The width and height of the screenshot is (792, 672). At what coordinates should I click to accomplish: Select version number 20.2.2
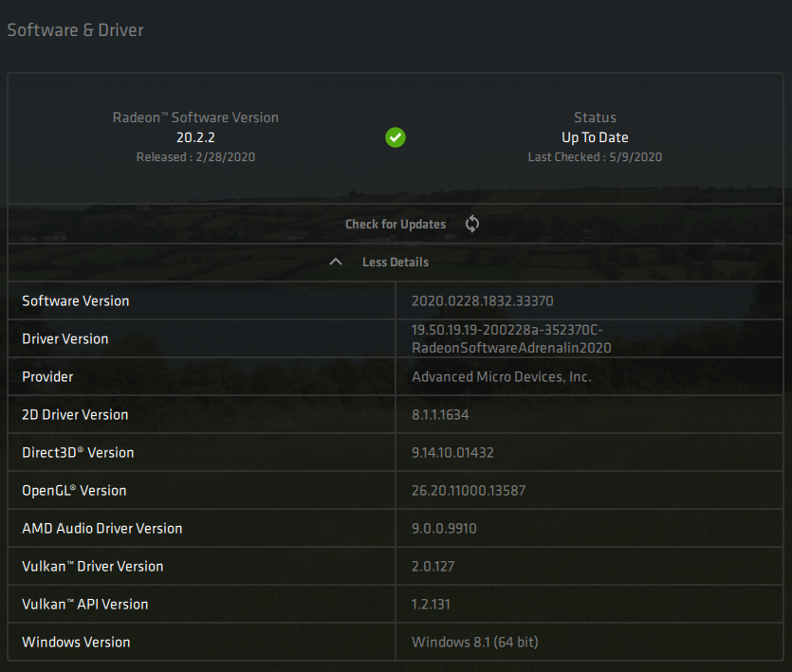click(x=195, y=137)
